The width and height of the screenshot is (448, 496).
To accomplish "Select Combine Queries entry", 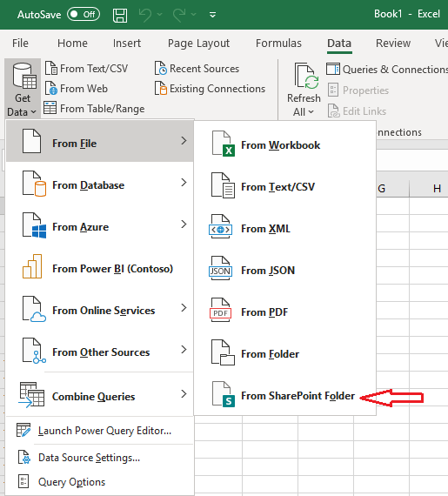I will pyautogui.click(x=99, y=394).
